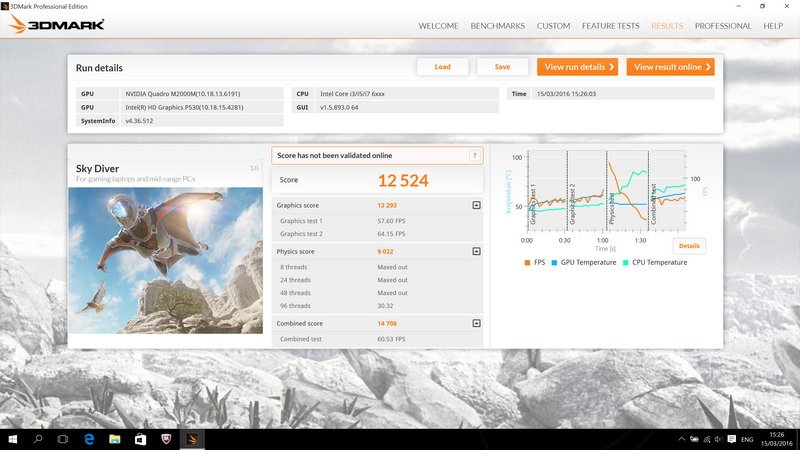
Task: Open the validation help question mark
Action: click(x=475, y=155)
